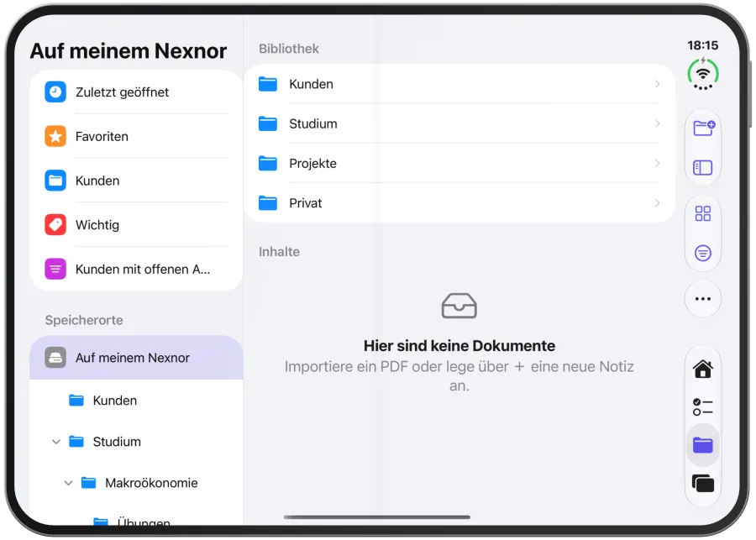Screen dimensions: 756x540
Task: Click the Wi-Fi battery status indicator
Action: (703, 74)
